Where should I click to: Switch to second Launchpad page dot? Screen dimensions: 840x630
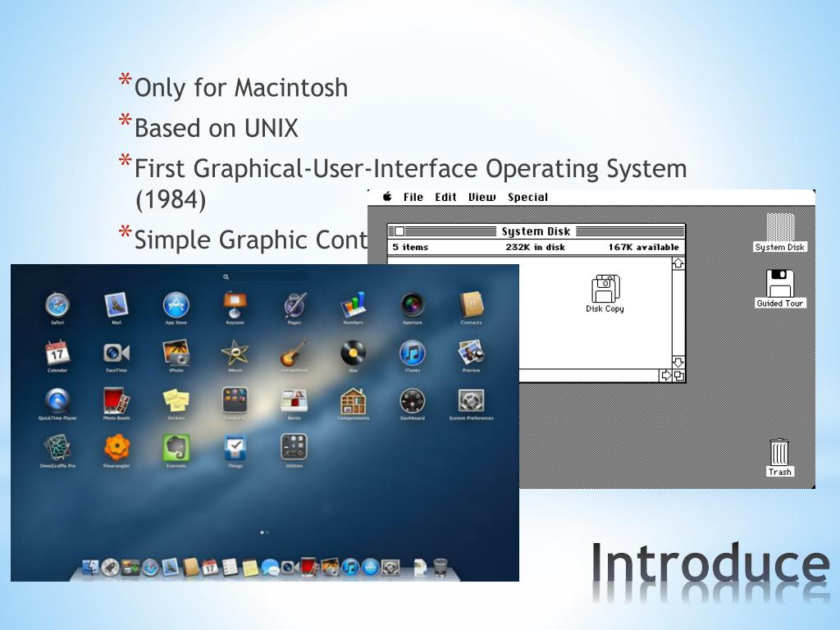click(267, 532)
